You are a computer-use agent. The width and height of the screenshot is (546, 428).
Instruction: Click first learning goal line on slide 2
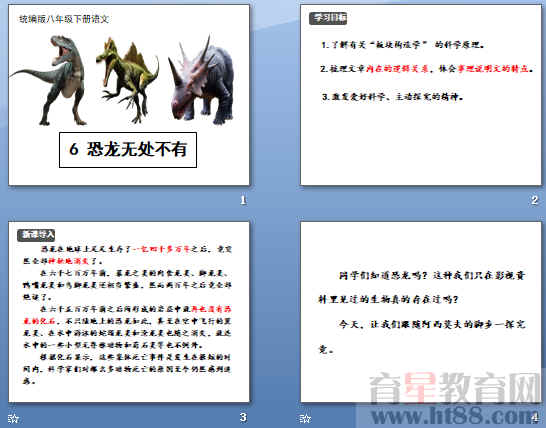(x=403, y=45)
